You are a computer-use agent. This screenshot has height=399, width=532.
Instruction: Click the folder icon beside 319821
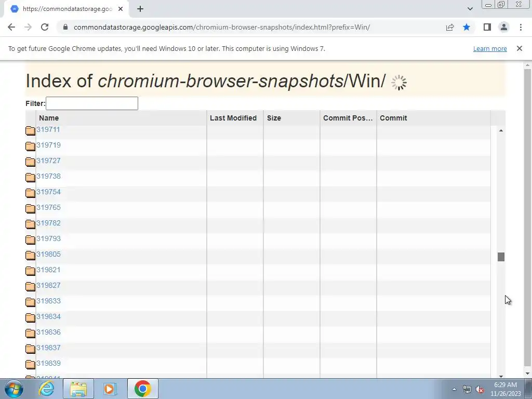point(30,271)
